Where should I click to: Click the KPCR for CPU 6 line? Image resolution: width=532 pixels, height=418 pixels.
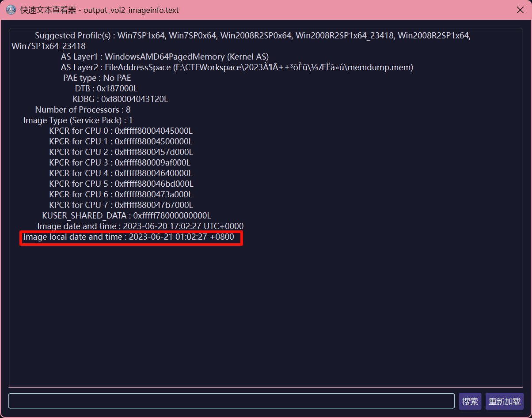121,194
